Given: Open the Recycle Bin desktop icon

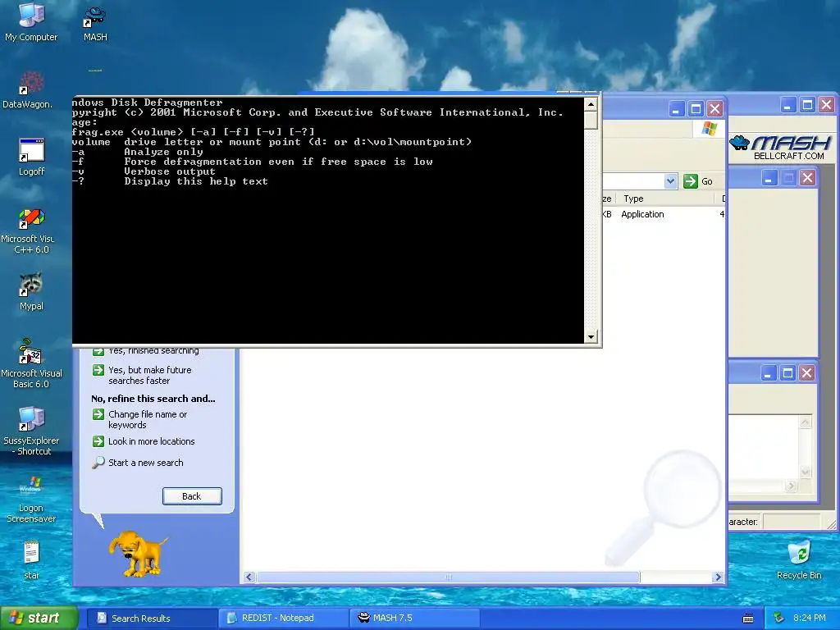Looking at the screenshot, I should coord(799,559).
